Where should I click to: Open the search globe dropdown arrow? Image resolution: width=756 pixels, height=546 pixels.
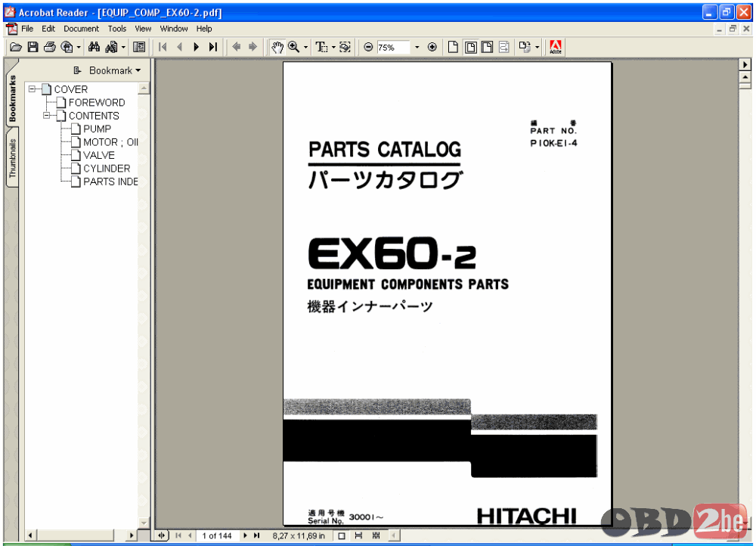point(79,48)
